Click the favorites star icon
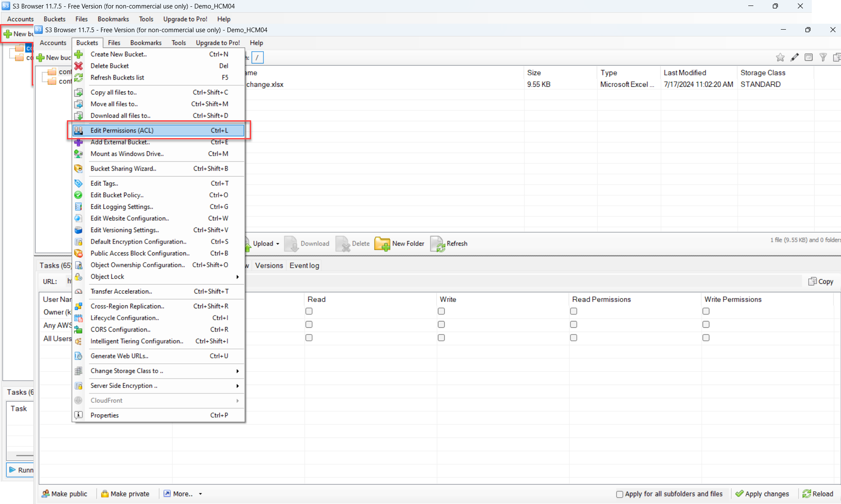The image size is (841, 504). (780, 57)
